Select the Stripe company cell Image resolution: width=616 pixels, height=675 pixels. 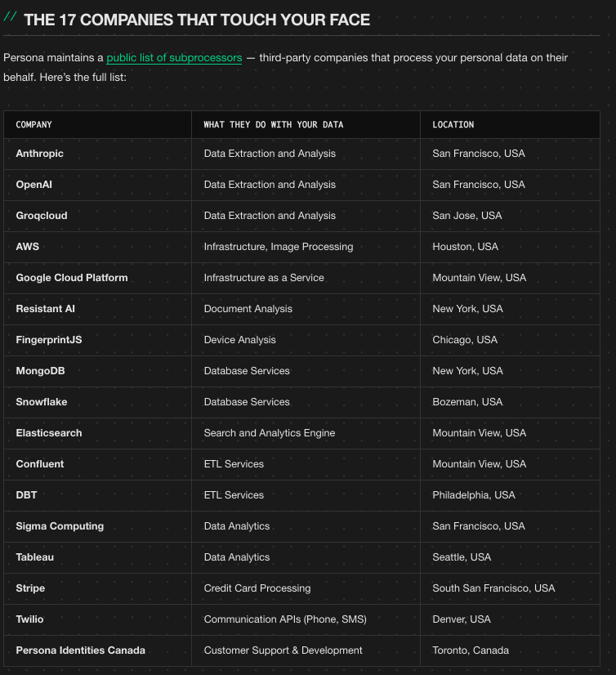point(30,588)
